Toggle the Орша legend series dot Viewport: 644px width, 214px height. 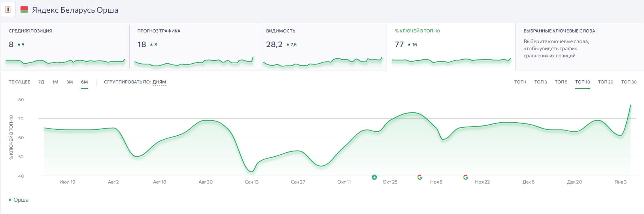click(10, 200)
